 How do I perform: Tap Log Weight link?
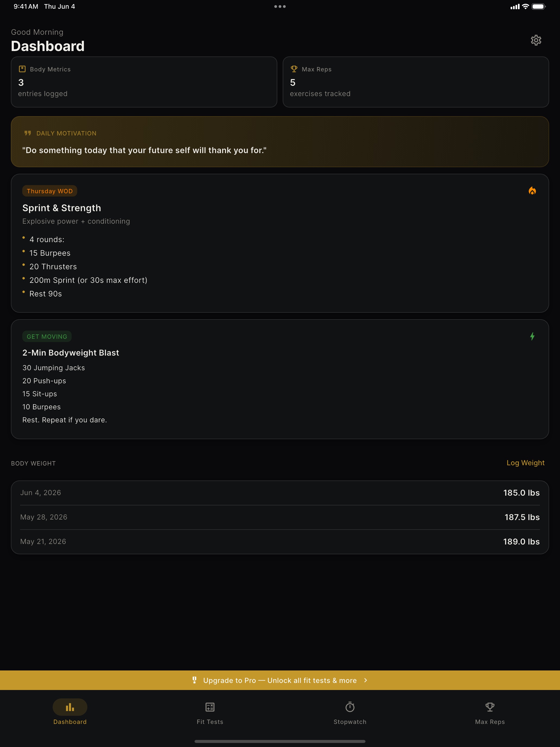(525, 463)
